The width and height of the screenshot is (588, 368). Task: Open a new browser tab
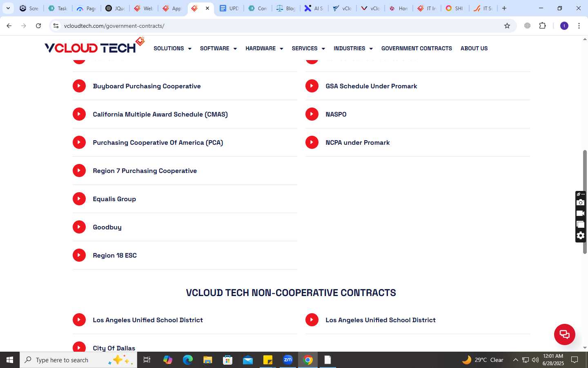(x=504, y=8)
